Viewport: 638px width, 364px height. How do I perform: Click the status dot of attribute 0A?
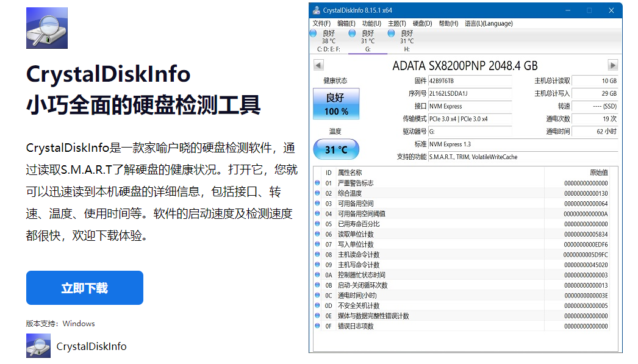pyautogui.click(x=317, y=274)
